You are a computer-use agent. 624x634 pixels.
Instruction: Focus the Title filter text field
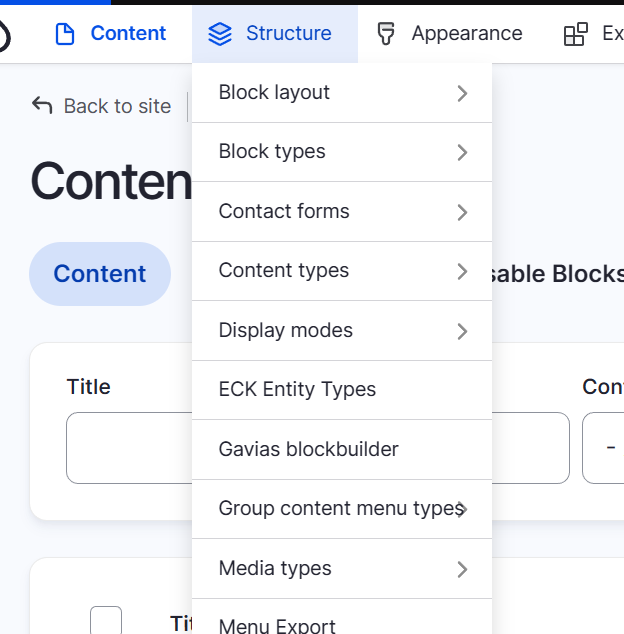128,448
